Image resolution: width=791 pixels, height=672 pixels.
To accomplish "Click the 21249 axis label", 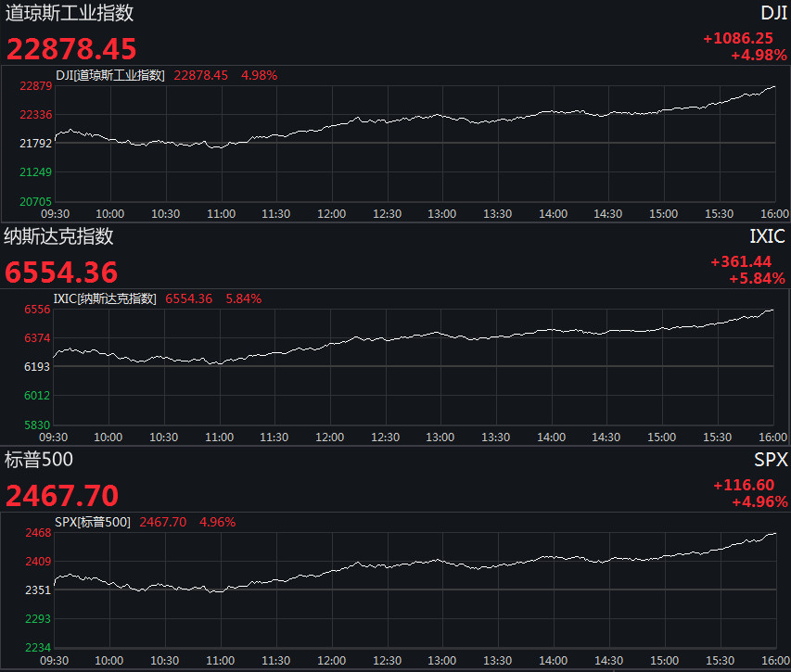I will pos(36,172).
